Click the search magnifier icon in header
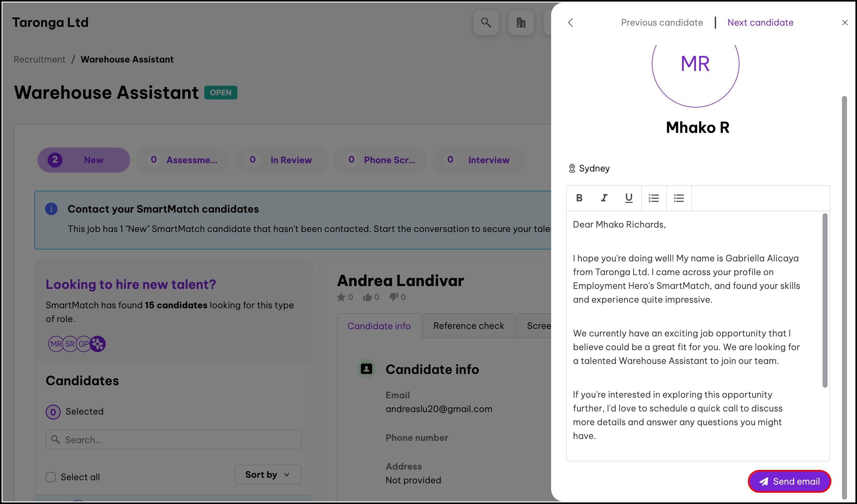 point(486,23)
